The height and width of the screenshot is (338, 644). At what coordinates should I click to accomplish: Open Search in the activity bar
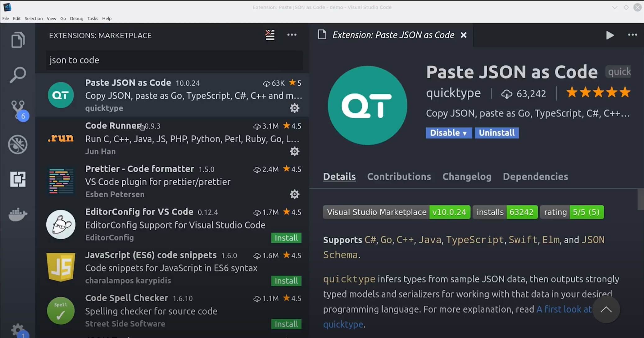coord(18,74)
